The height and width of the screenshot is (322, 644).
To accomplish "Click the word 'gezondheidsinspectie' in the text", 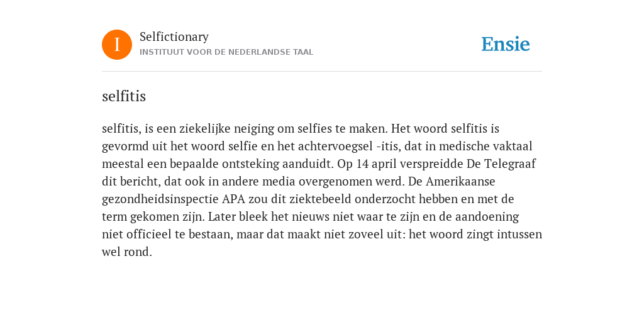I will pos(160,199).
